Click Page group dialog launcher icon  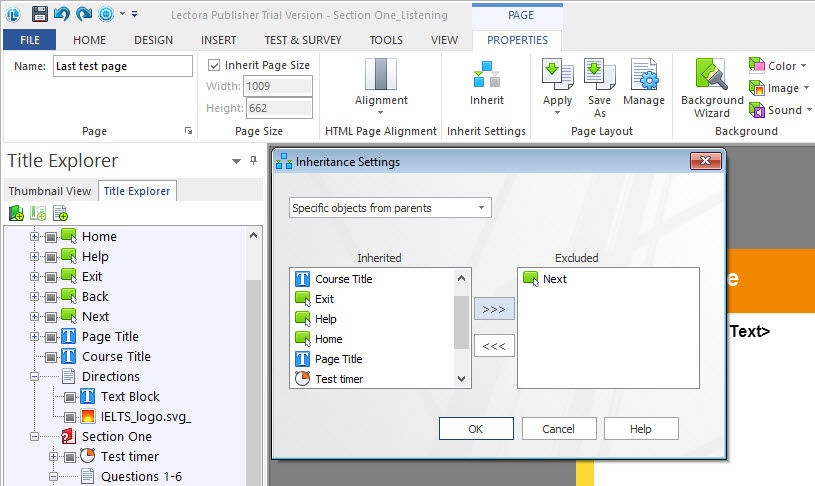[x=188, y=131]
